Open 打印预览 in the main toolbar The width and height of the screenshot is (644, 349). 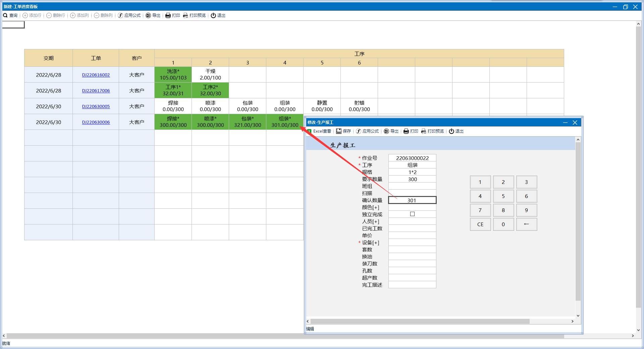pyautogui.click(x=194, y=15)
